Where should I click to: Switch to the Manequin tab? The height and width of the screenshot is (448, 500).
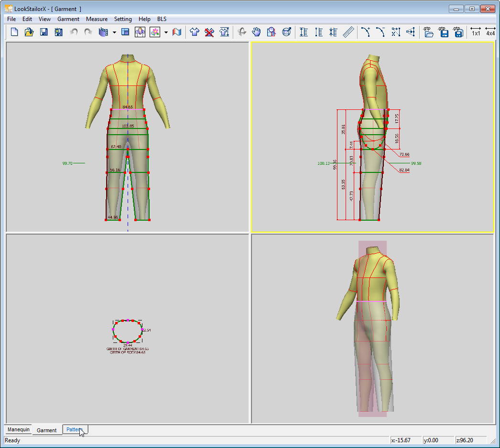pos(19,430)
